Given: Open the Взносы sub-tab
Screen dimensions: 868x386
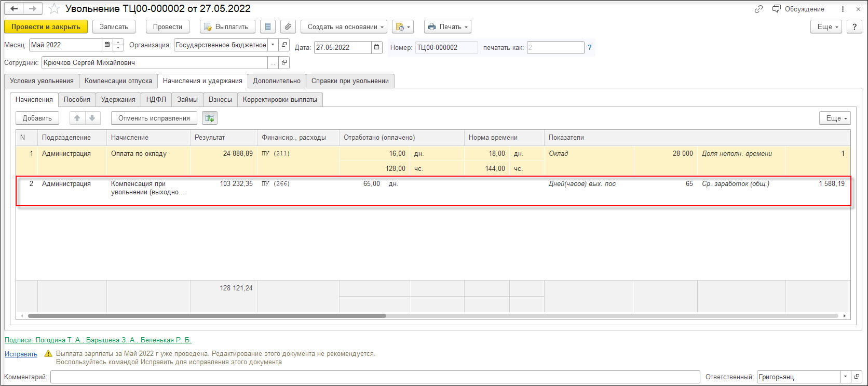Looking at the screenshot, I should point(220,99).
